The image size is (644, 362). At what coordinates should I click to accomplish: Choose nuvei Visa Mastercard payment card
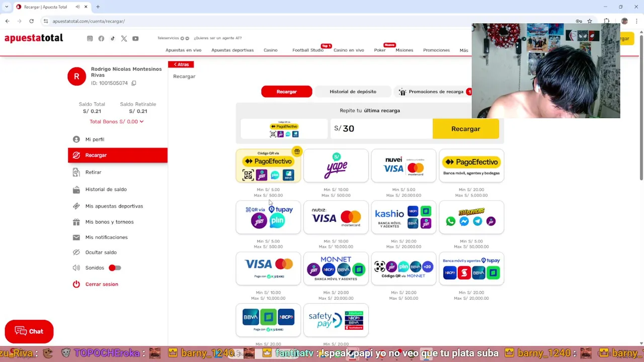(404, 165)
